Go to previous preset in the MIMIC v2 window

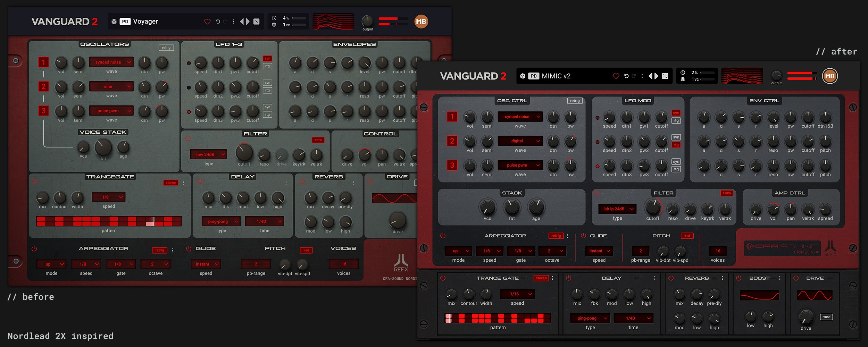651,76
